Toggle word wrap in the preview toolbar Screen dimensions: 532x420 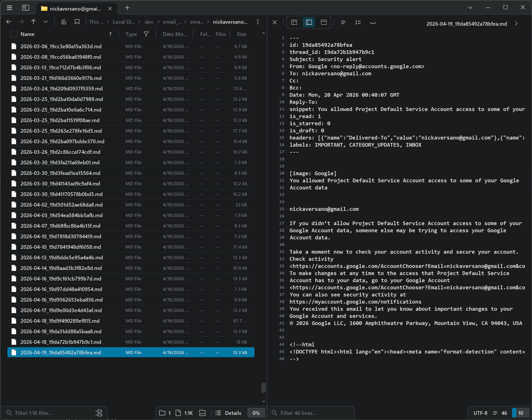343,22
